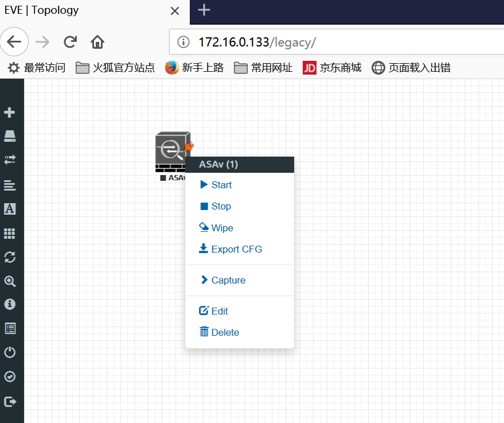Viewport: 504px width, 423px height.
Task: Open lab details list icon in sidebar
Action: coord(10,328)
